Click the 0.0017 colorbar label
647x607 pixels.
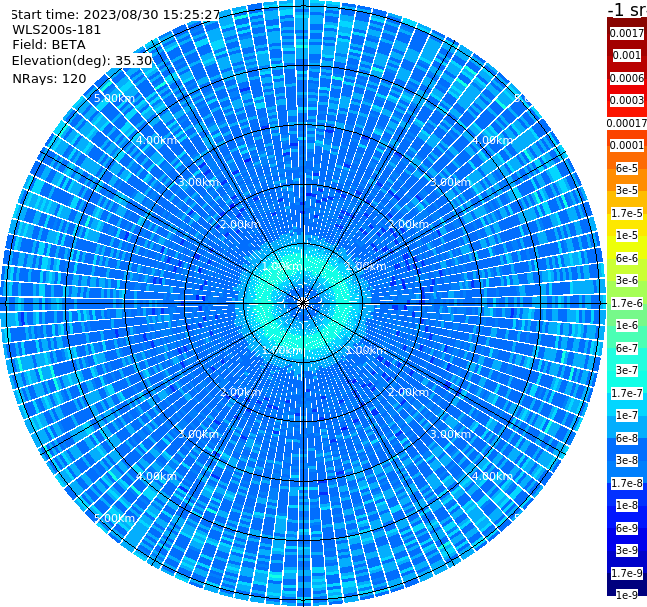pyautogui.click(x=627, y=33)
